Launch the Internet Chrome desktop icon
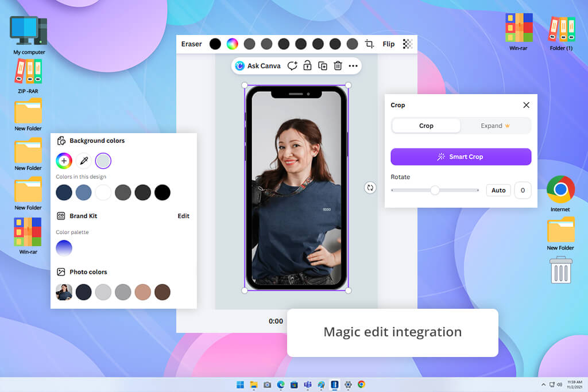588x392 pixels. click(560, 194)
